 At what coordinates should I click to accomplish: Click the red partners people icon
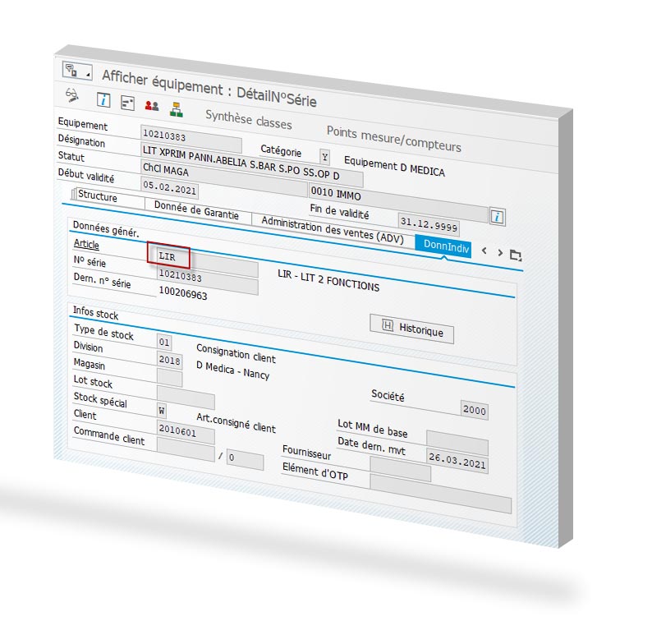click(152, 106)
